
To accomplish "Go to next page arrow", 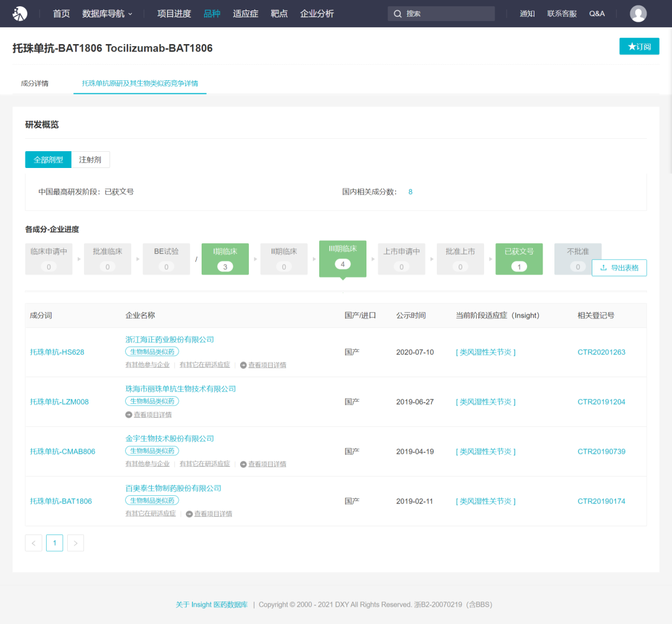I will tap(75, 543).
